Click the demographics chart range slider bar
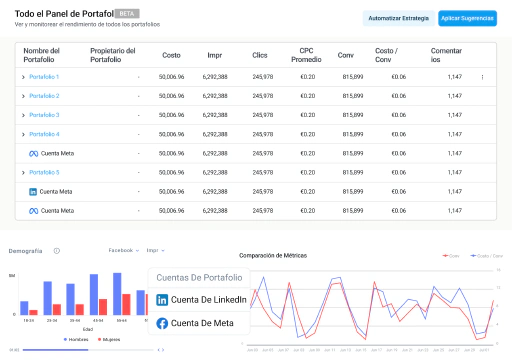 pos(88,350)
